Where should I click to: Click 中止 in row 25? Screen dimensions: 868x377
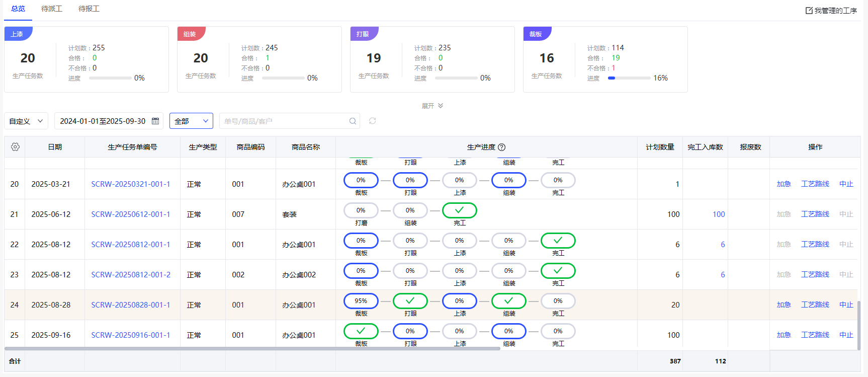click(846, 335)
